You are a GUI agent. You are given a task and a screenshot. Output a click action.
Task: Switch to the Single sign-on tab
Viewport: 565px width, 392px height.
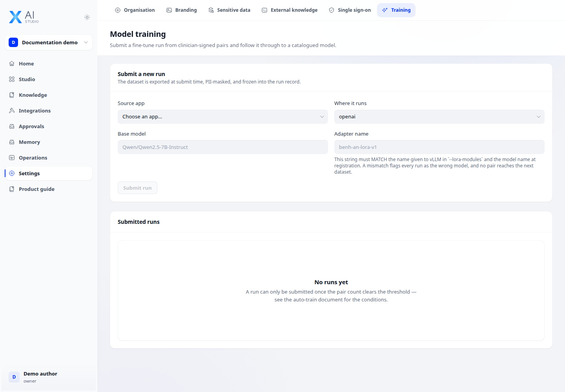[x=350, y=10]
